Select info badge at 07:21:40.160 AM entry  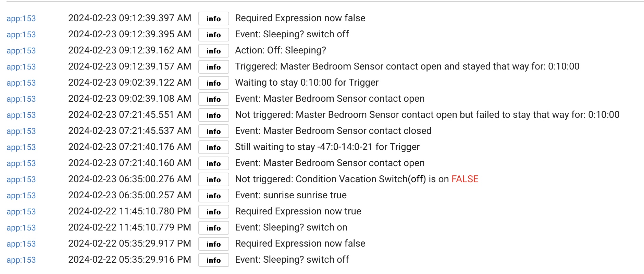[213, 163]
